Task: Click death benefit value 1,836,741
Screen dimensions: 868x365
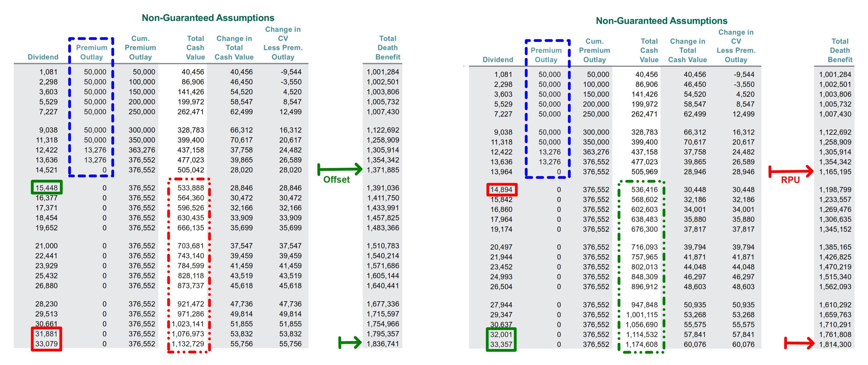Action: 382,344
